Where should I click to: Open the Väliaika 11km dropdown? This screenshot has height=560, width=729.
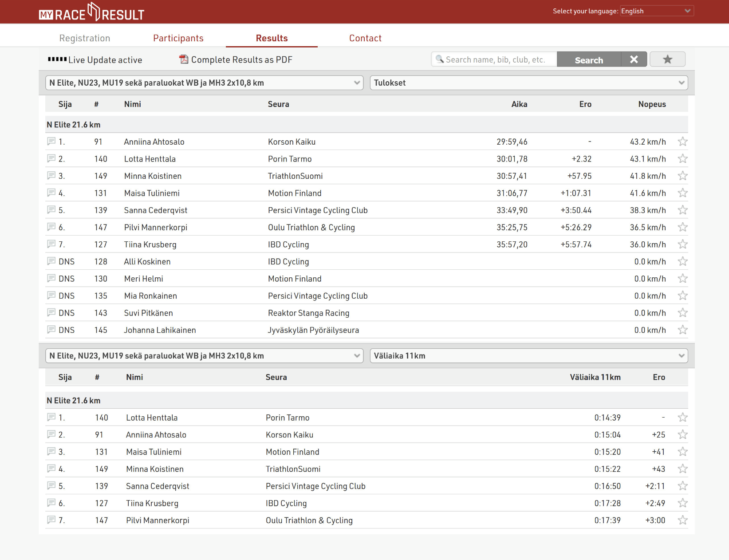528,356
